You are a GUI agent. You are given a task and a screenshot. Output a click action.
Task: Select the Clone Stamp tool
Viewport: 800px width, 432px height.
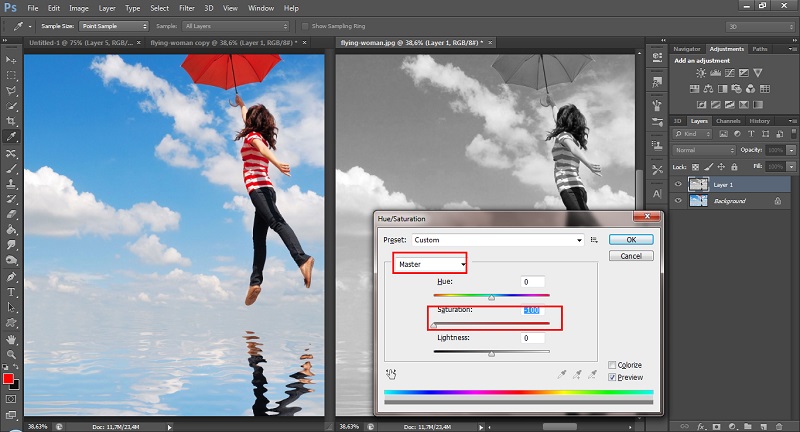[11, 184]
